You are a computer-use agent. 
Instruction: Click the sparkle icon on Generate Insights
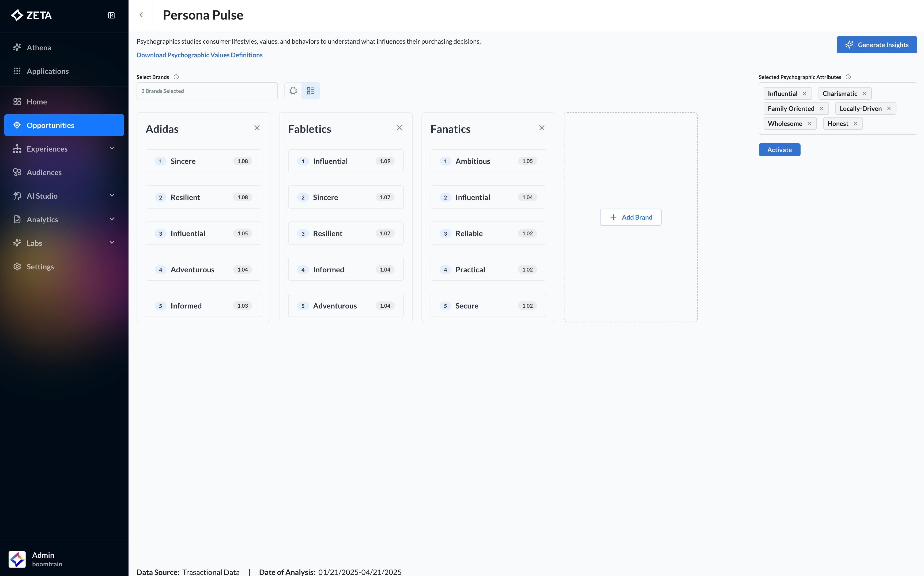(849, 45)
